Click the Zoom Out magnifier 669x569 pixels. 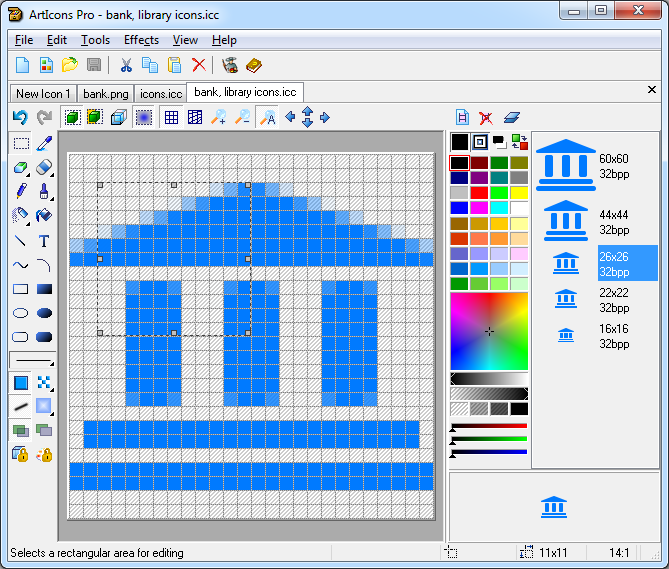pyautogui.click(x=243, y=117)
